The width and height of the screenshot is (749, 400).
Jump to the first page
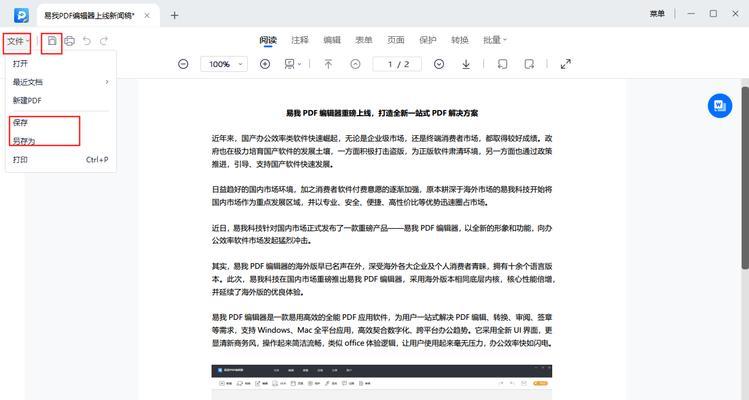[x=328, y=64]
